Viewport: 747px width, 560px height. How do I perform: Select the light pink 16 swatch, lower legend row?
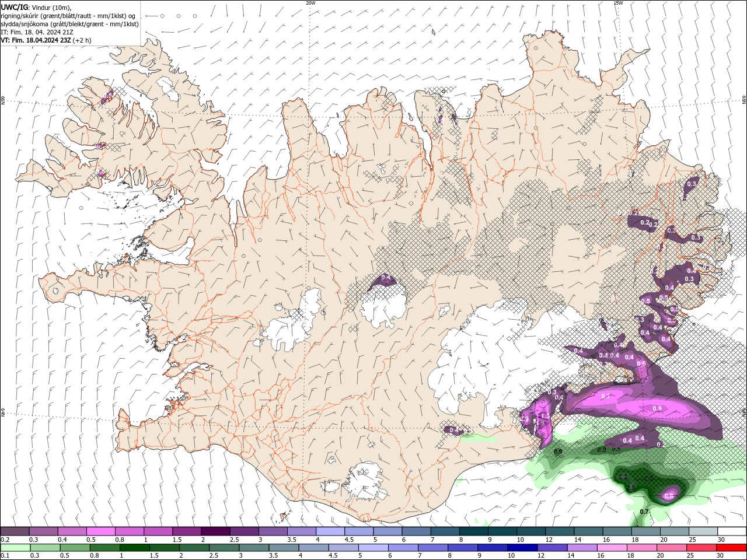(613, 548)
